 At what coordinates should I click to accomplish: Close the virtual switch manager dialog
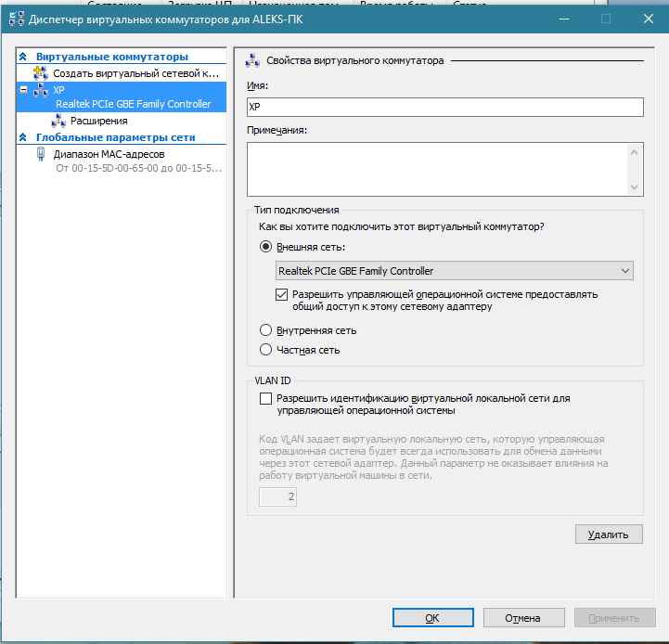[649, 19]
